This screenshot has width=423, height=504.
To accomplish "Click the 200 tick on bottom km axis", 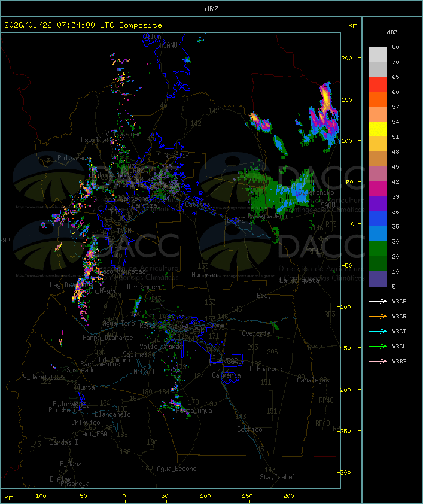I will coord(288,496).
